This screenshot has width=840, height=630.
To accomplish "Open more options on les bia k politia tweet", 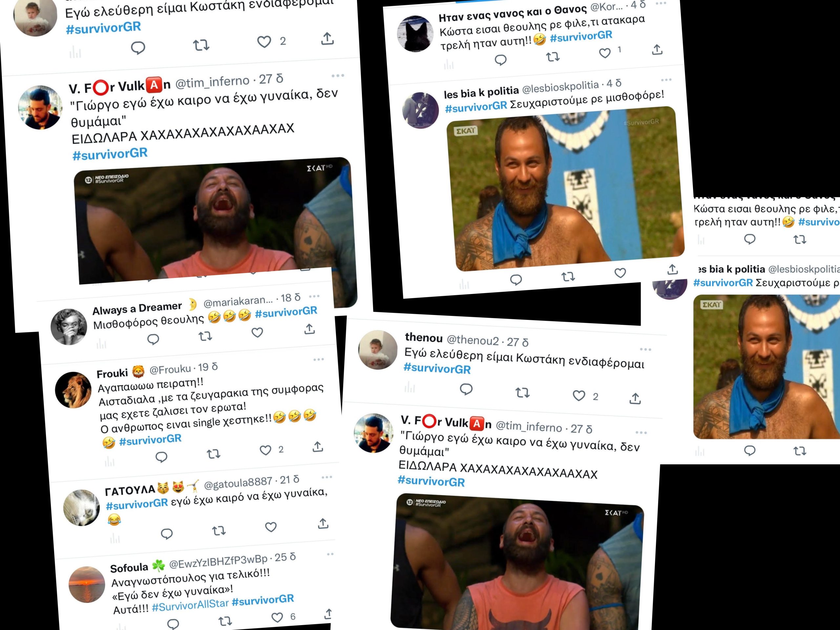I will point(666,80).
